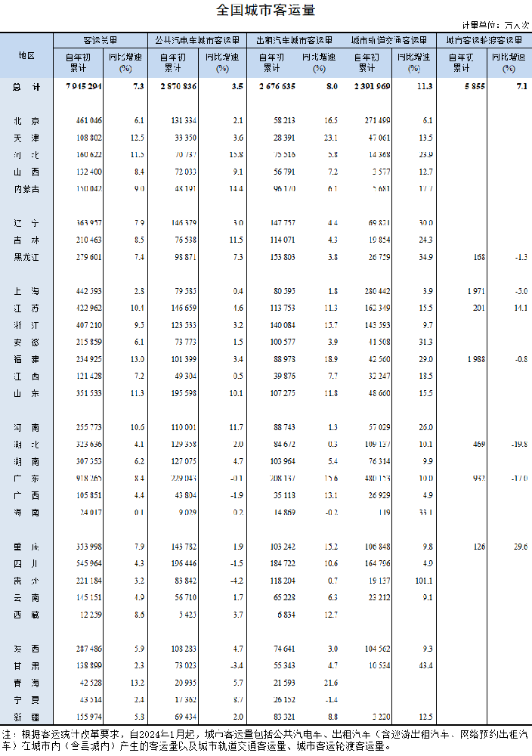Click Jiangsu's ferry growth 14.1

pos(521,308)
